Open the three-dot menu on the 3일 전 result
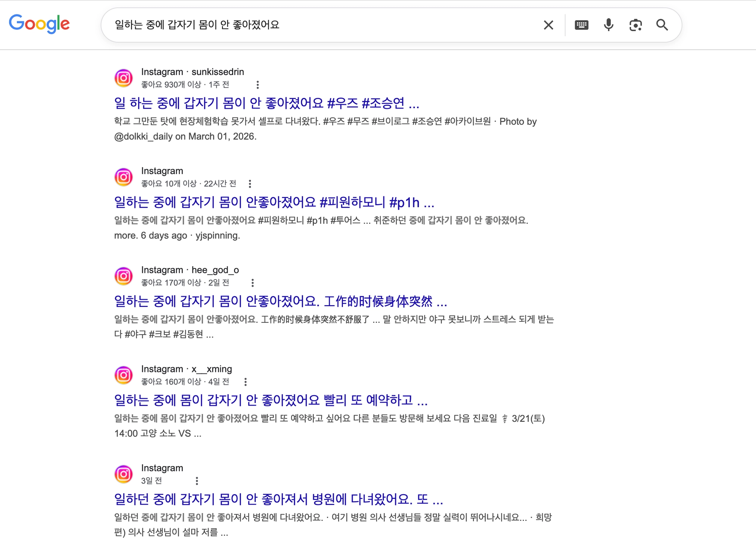756x557 pixels. [x=197, y=481]
